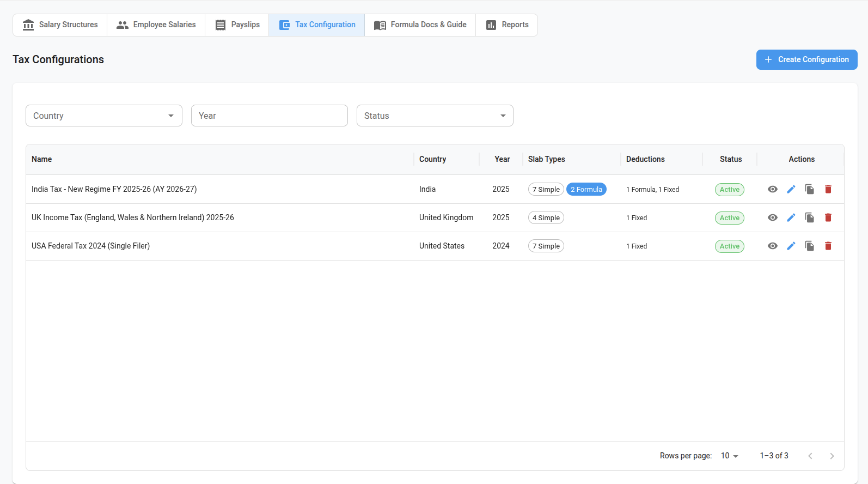Viewport: 868px width, 484px height.
Task: Change rows per page from 10
Action: (729, 456)
